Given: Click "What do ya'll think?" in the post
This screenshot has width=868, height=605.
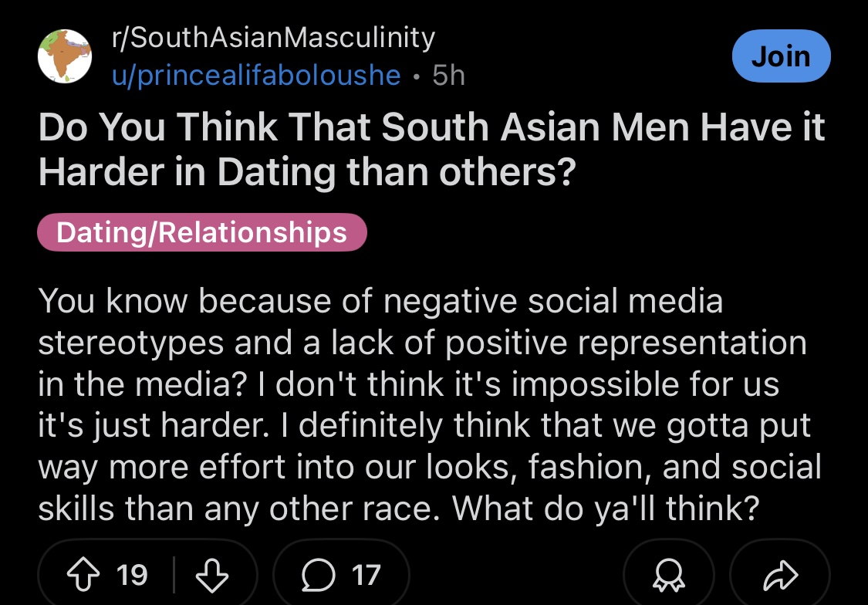Looking at the screenshot, I should coord(603,508).
